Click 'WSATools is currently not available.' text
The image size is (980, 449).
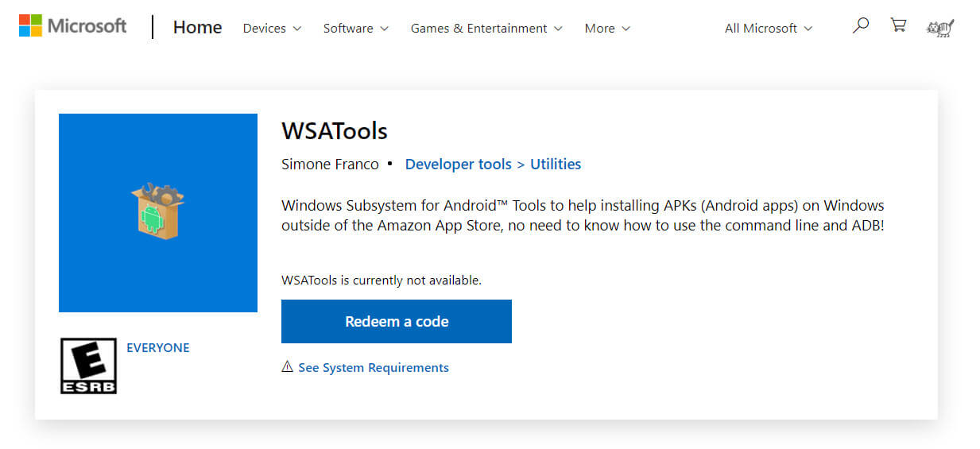tap(382, 280)
